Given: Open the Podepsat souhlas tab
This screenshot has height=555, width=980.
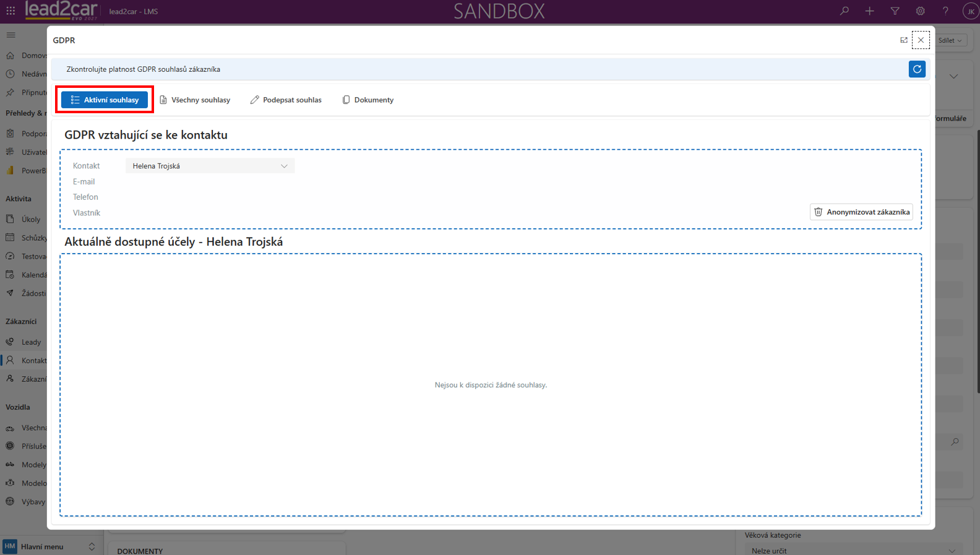Looking at the screenshot, I should (x=286, y=100).
